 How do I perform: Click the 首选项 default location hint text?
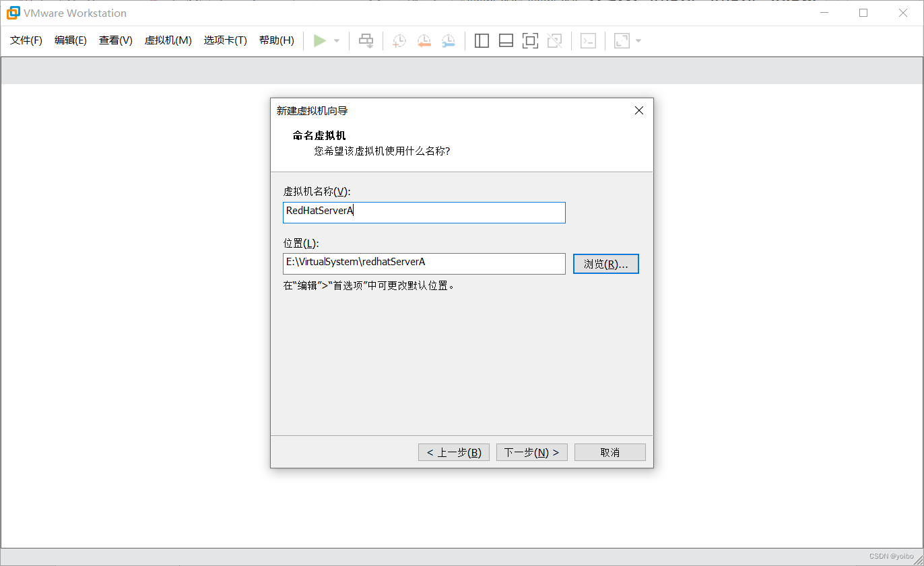pos(369,285)
